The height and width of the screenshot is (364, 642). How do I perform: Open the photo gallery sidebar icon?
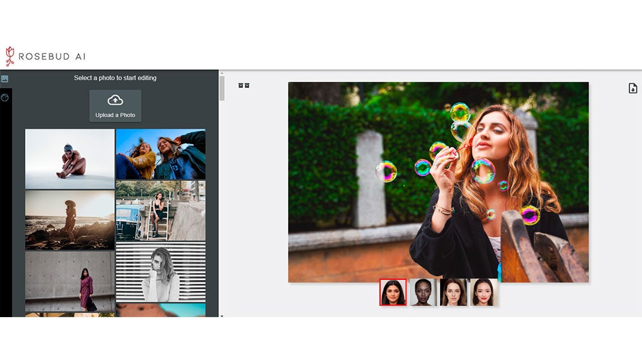pyautogui.click(x=4, y=79)
